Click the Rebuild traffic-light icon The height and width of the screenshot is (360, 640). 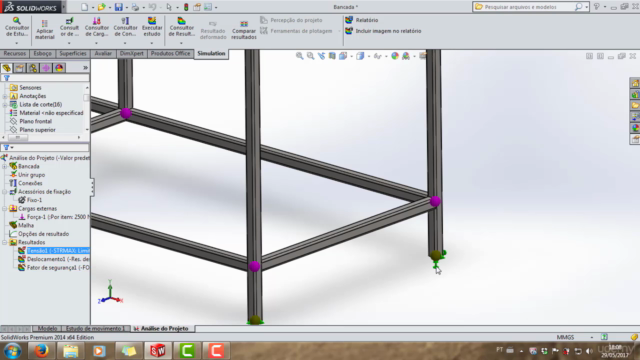(186, 7)
